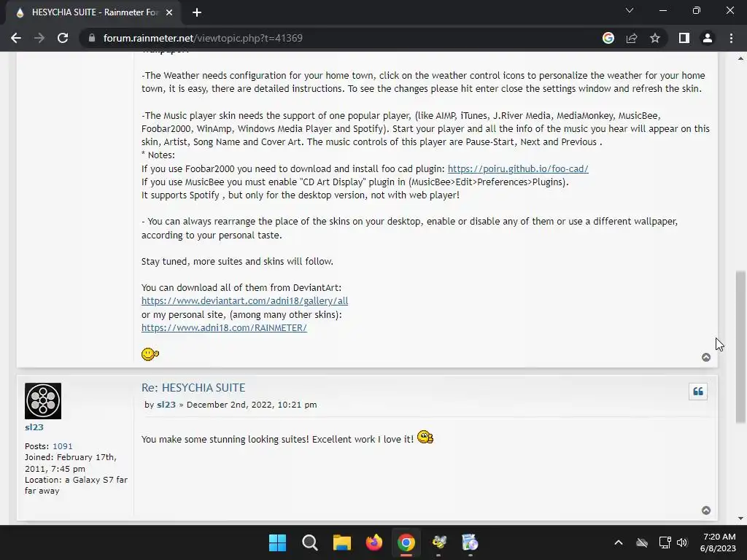Select the HESYCHIA SUITE - Rainmeter tab

coord(93,12)
